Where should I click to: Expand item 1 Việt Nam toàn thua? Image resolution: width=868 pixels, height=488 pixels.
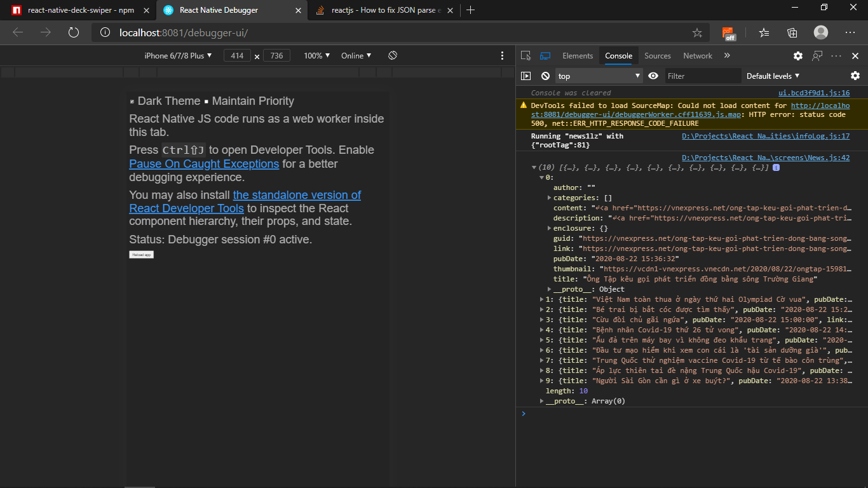click(x=541, y=299)
